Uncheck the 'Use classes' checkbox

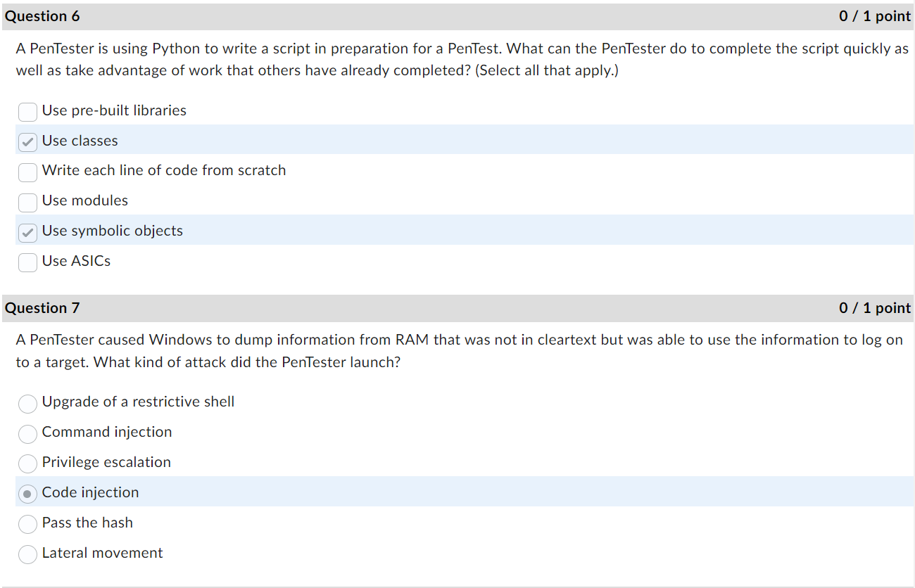point(27,142)
